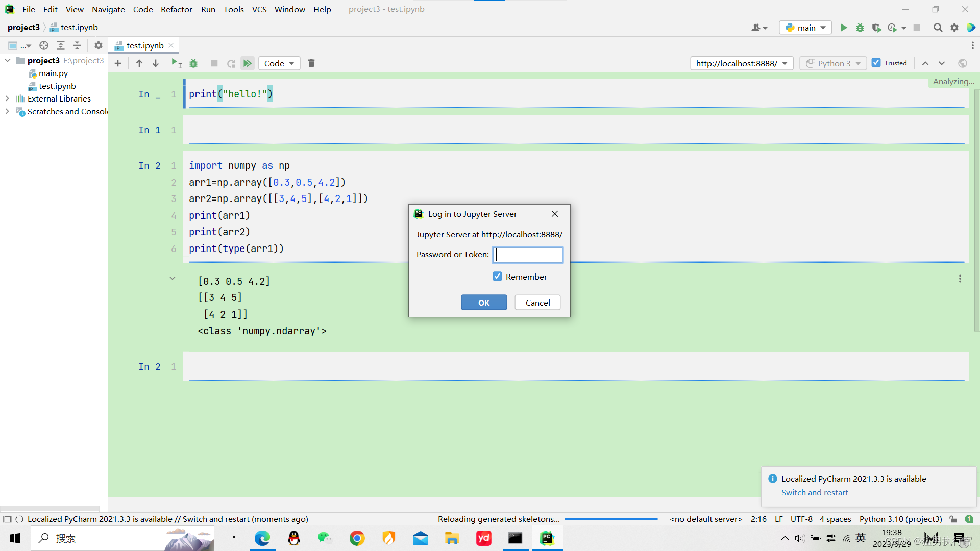This screenshot has width=980, height=551.
Task: Click the Switch and restart link
Action: pos(815,492)
